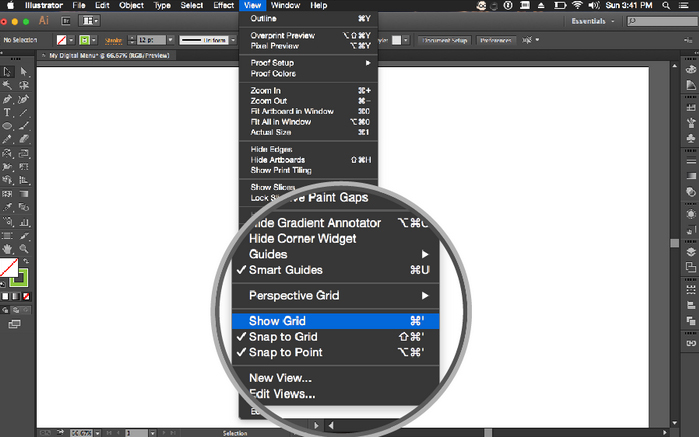Swap fill and stroke arrows
Viewport: 699px width, 437px height.
pyautogui.click(x=26, y=261)
